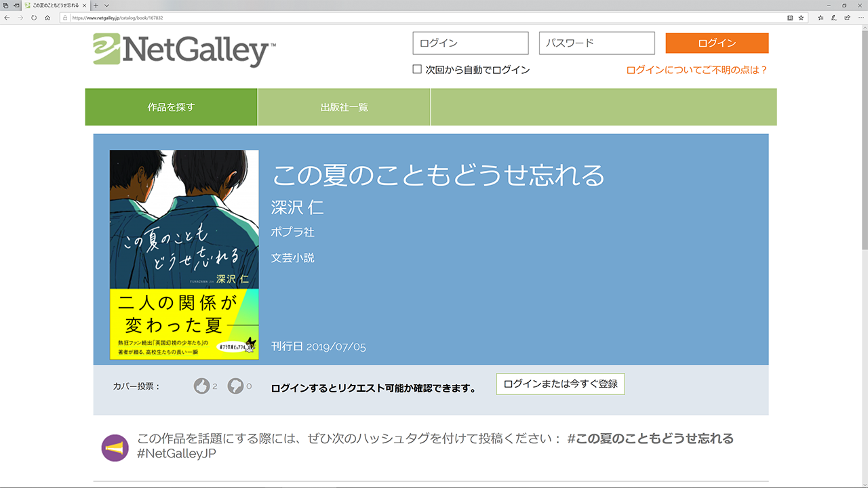The image size is (868, 488).
Task: Click author name 深沢 仁
Action: tap(297, 207)
